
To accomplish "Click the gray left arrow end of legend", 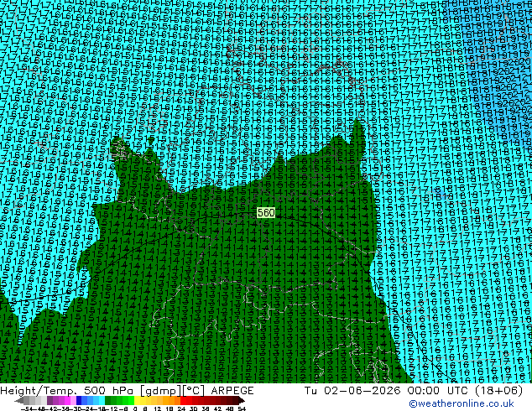I will 19,400.
